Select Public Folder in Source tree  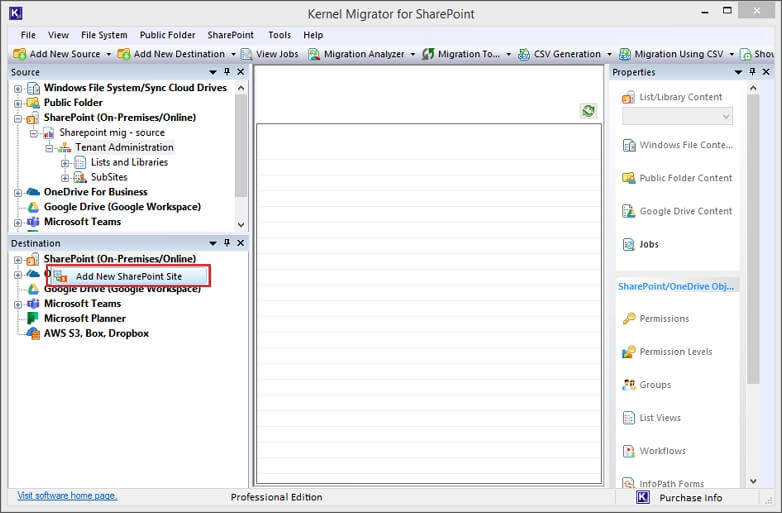point(73,103)
